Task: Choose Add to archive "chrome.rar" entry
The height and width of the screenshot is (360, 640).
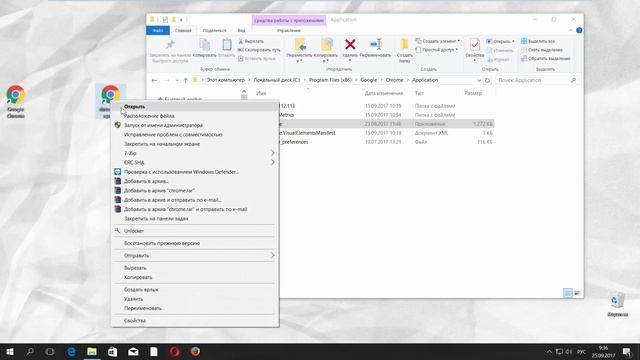Action: pyautogui.click(x=195, y=191)
